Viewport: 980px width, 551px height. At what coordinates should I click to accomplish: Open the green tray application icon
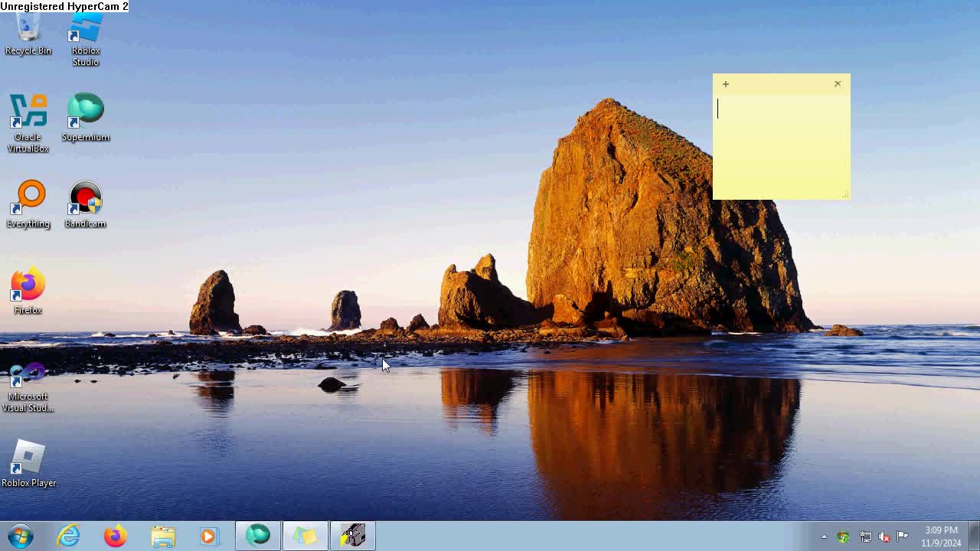844,536
